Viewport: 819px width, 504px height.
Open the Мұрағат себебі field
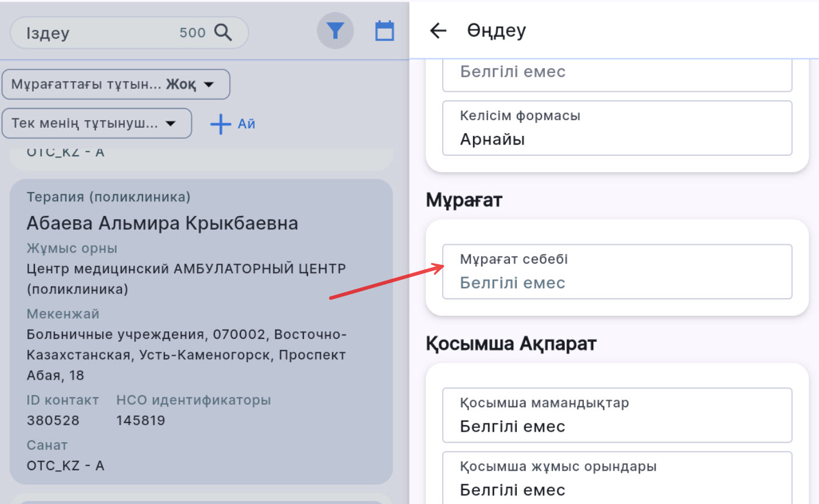tap(617, 272)
